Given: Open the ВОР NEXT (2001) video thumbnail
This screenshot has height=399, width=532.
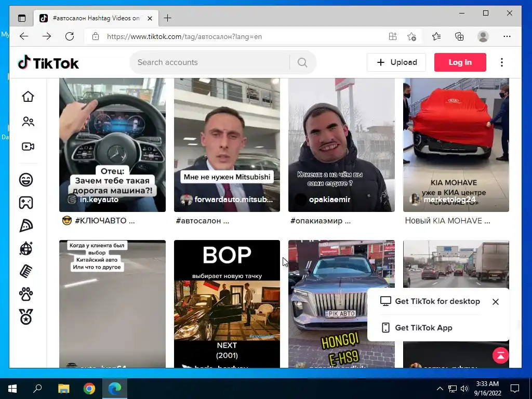Looking at the screenshot, I should (227, 303).
